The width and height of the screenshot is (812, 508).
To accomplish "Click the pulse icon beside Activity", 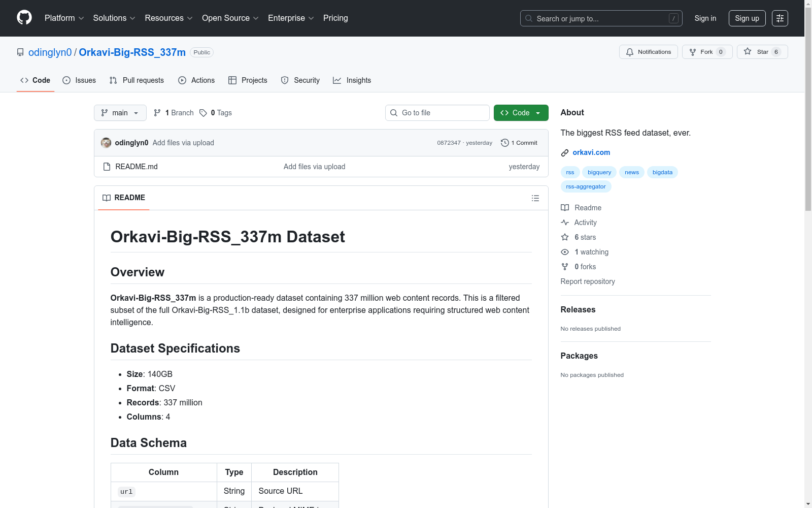I will (565, 223).
